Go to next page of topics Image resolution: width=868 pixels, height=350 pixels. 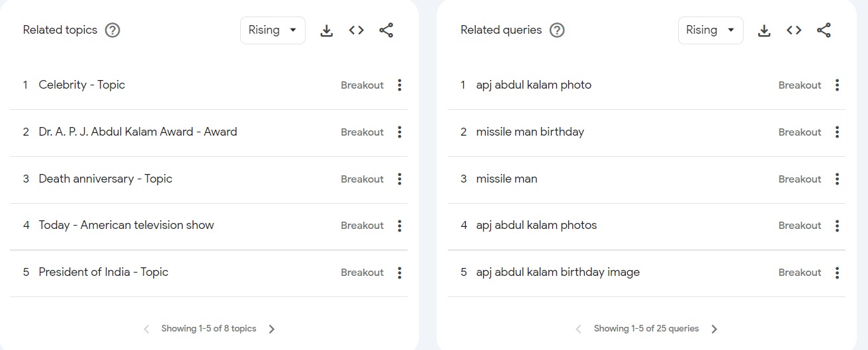272,329
